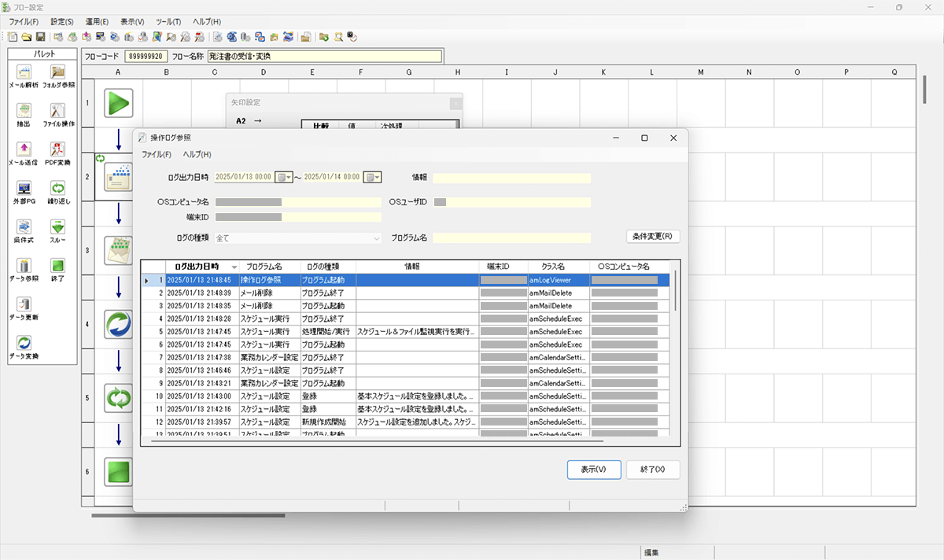Sort by the ログ出力日時 column header

pos(197,267)
